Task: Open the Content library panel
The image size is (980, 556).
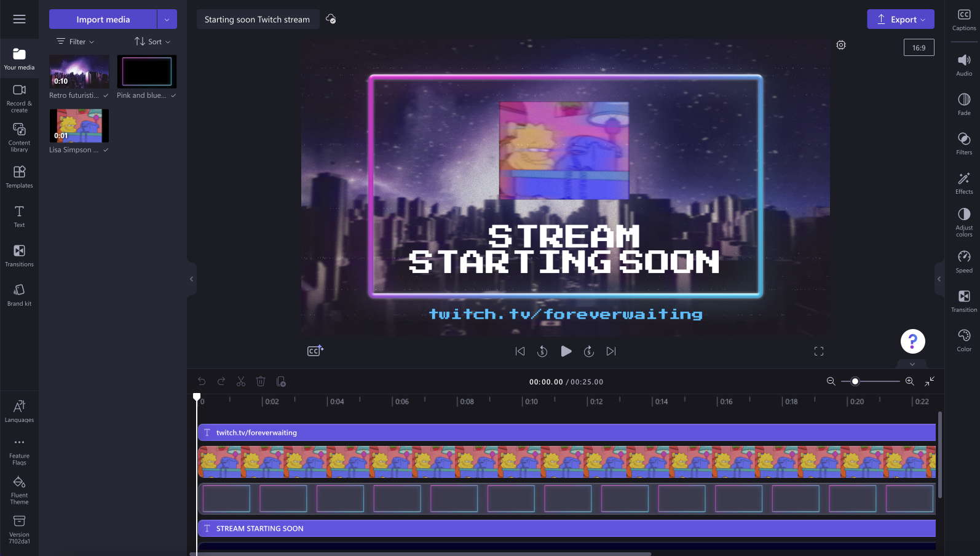Action: tap(19, 137)
